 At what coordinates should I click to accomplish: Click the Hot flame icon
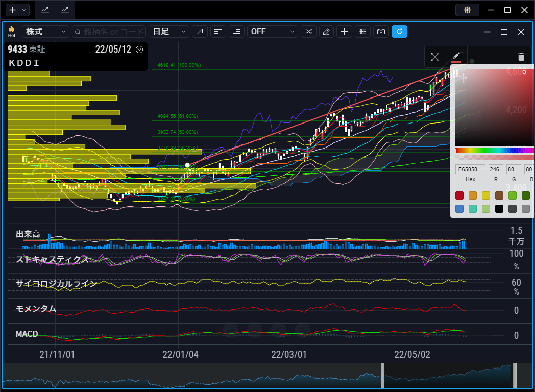point(11,32)
